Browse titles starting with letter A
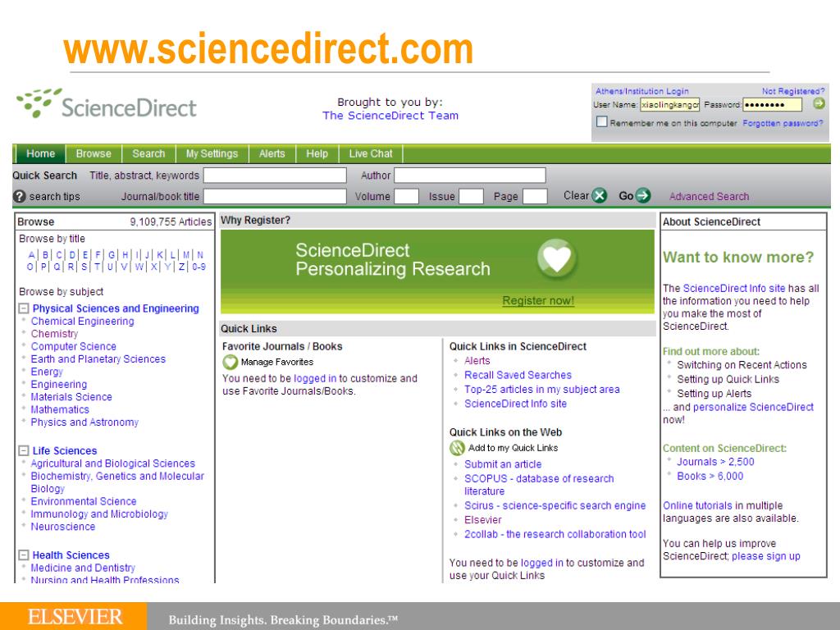The height and width of the screenshot is (630, 840). pos(32,255)
